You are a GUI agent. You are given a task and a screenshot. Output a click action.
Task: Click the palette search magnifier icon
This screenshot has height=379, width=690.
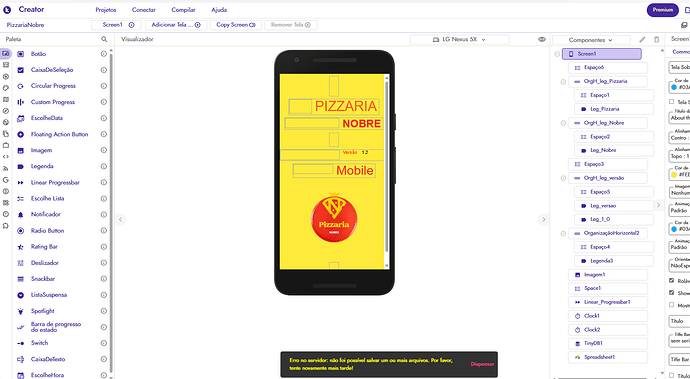pos(104,39)
